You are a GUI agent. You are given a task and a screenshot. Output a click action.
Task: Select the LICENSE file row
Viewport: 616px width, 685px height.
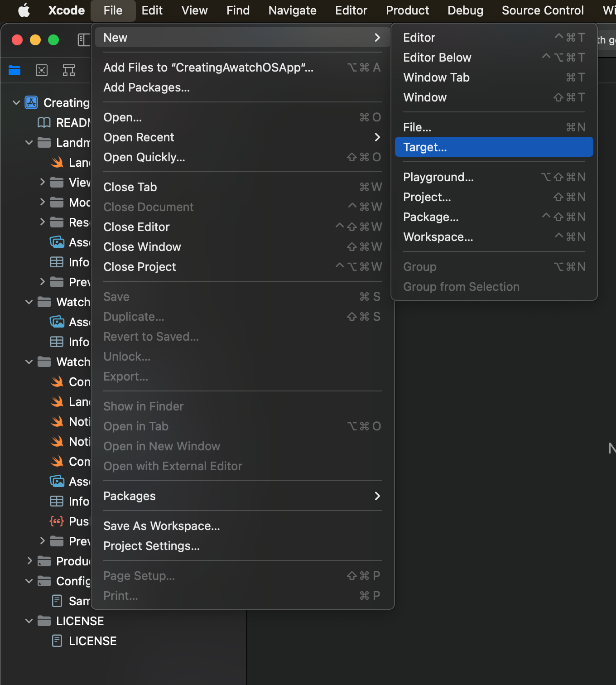(x=123, y=641)
